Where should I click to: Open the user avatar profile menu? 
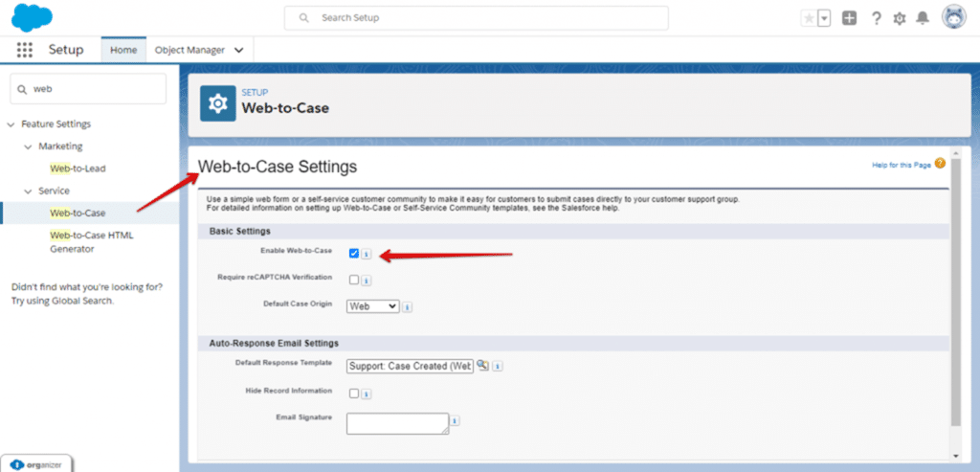954,17
